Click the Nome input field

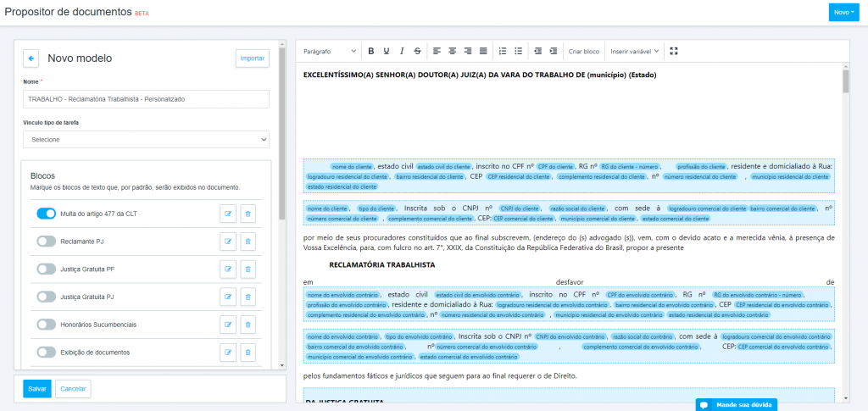coord(146,99)
